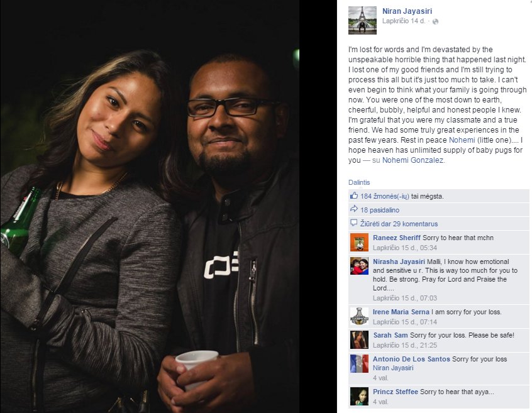View the 184 people who liked this
Screen dimensions: 532x413
[385, 196]
